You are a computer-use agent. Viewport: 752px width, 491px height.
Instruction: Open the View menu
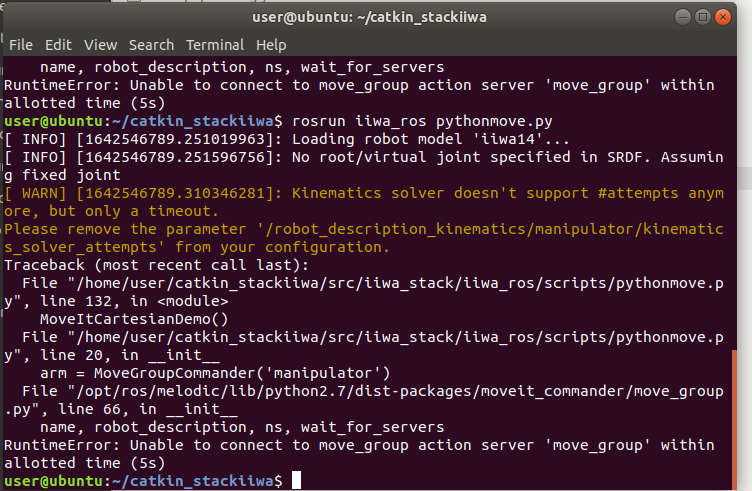click(x=101, y=45)
